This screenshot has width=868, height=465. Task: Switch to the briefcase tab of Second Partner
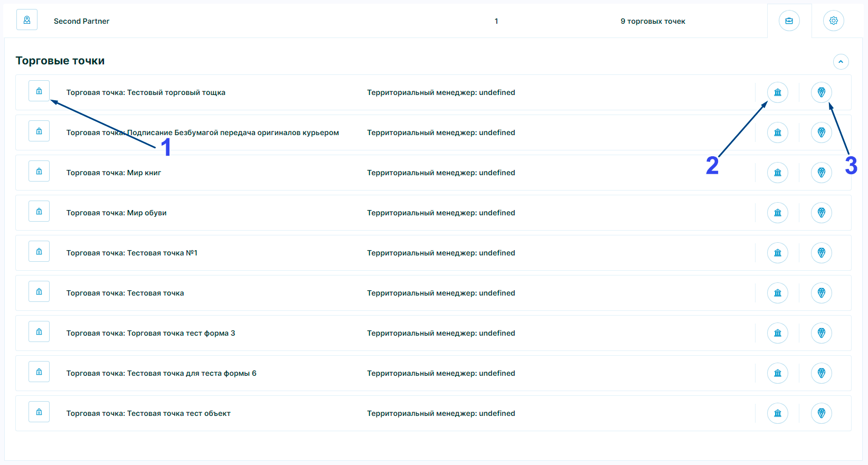[x=789, y=21]
